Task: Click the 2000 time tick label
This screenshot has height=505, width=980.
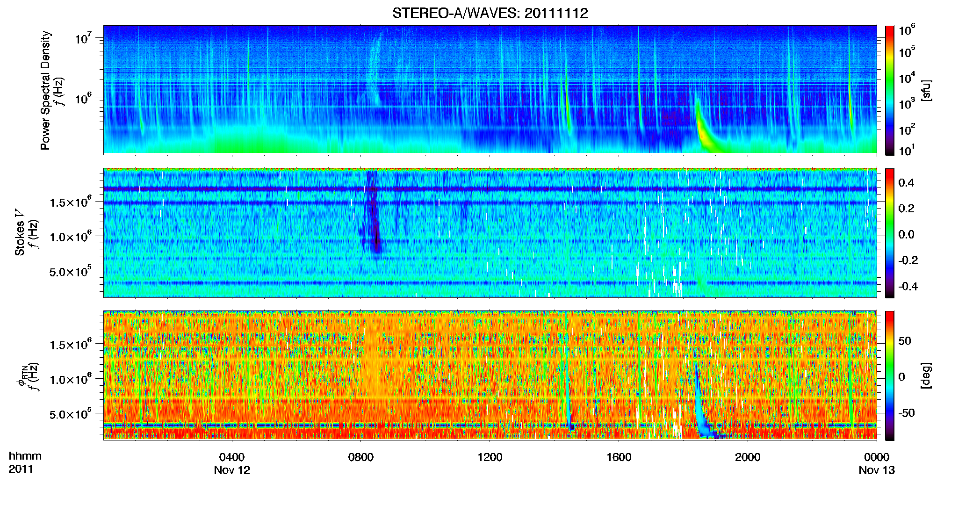Action: pyautogui.click(x=748, y=457)
